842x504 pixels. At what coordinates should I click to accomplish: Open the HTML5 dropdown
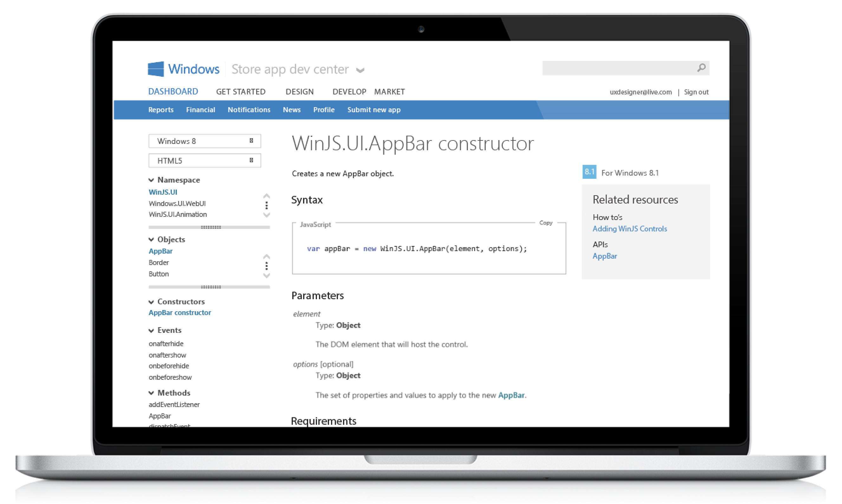pyautogui.click(x=204, y=161)
